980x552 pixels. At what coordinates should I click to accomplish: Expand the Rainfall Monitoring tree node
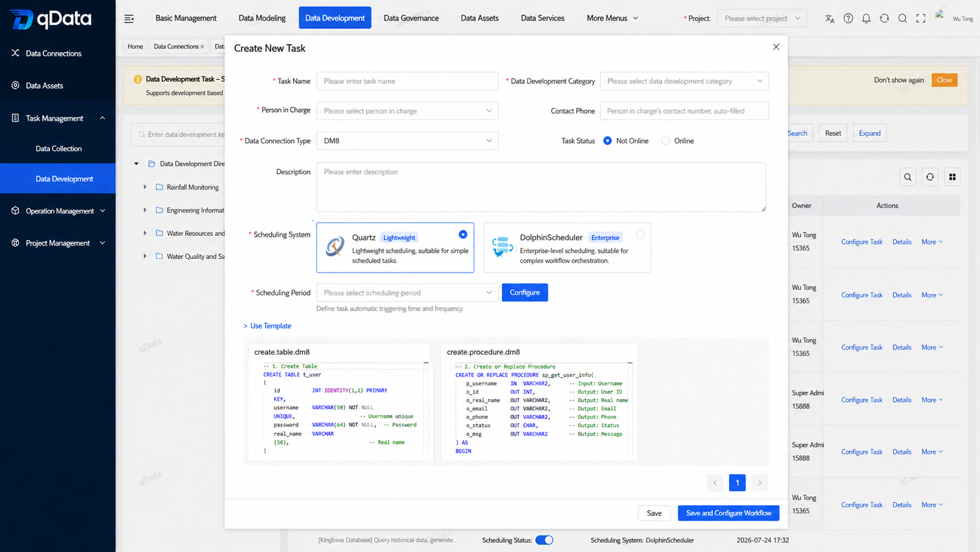145,187
